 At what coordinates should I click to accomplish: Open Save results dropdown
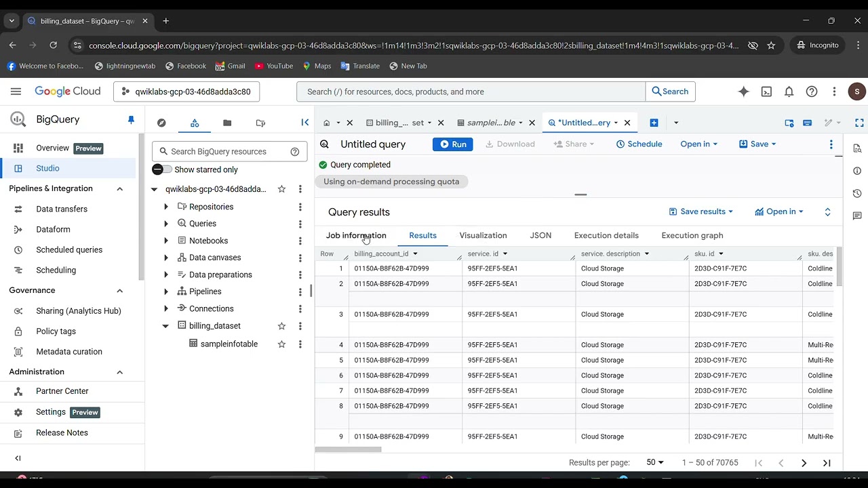pyautogui.click(x=701, y=211)
